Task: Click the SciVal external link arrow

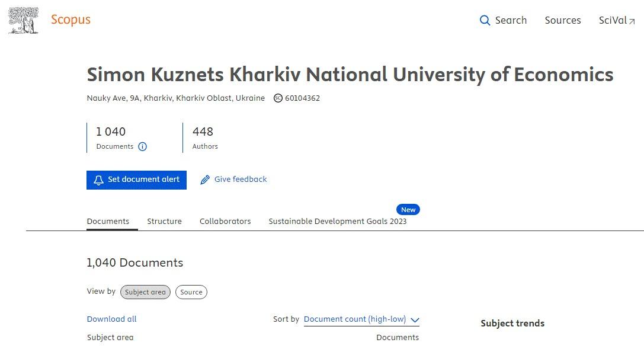Action: click(x=632, y=21)
